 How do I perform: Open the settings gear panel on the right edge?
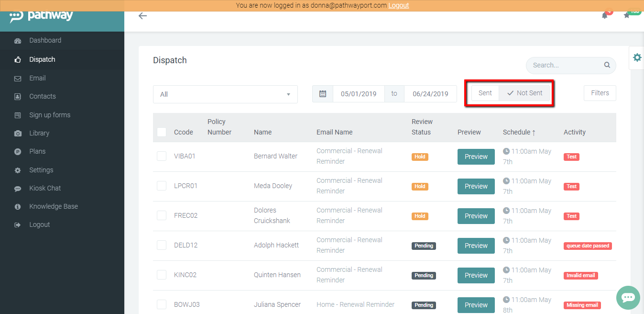637,57
